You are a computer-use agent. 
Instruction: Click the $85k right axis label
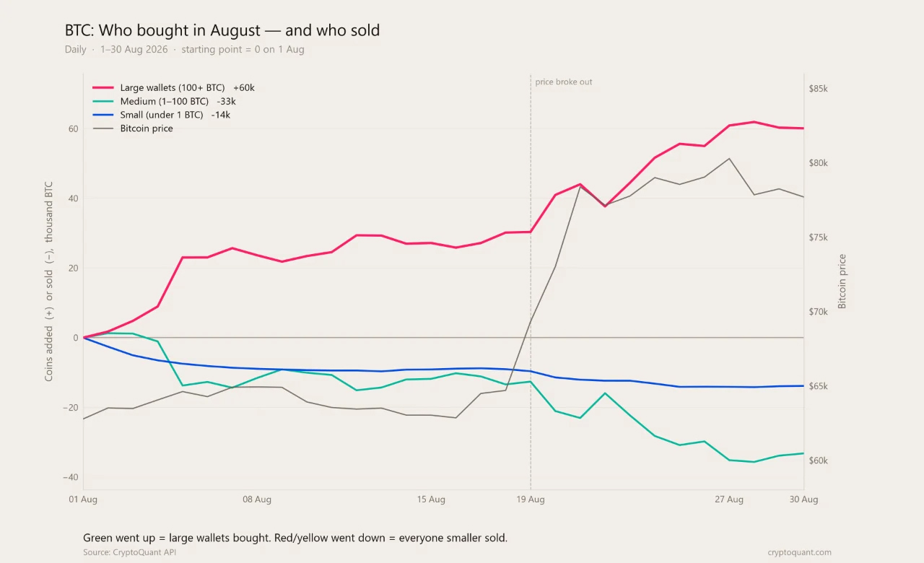click(x=819, y=89)
